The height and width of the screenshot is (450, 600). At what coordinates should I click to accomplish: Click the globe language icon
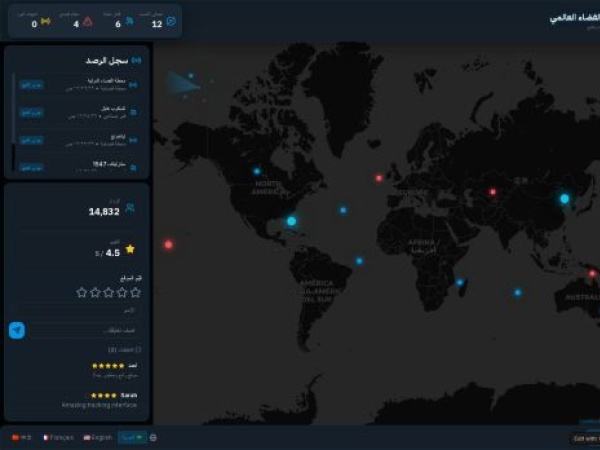pyautogui.click(x=153, y=437)
